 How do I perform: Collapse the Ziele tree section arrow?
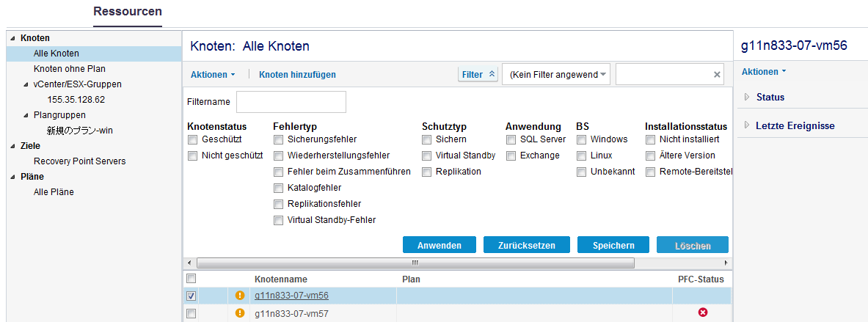coord(12,146)
